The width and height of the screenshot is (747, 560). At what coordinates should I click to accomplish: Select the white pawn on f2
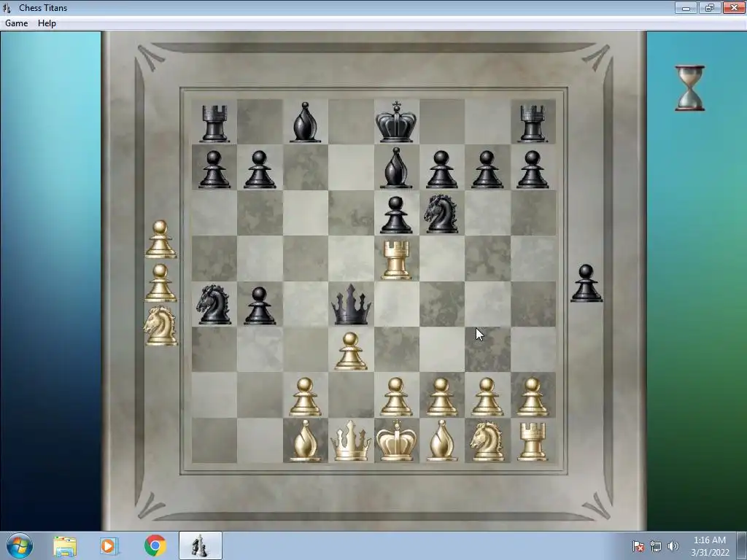pos(441,397)
